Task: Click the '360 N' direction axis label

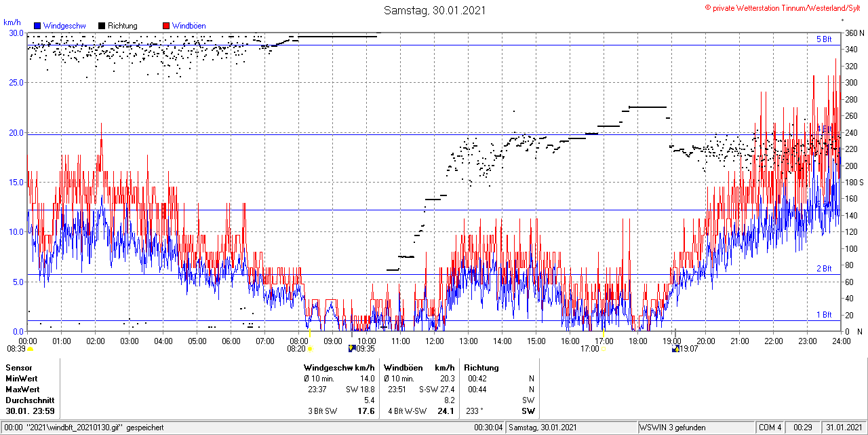Action: click(x=854, y=33)
